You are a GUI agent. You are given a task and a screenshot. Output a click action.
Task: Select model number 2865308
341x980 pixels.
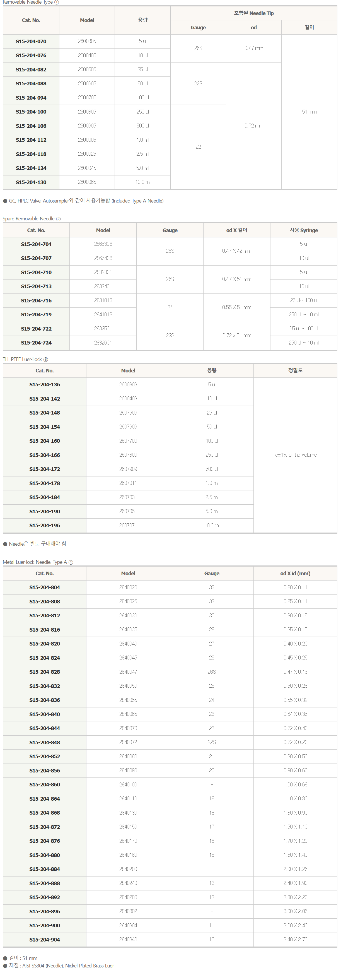point(103,244)
